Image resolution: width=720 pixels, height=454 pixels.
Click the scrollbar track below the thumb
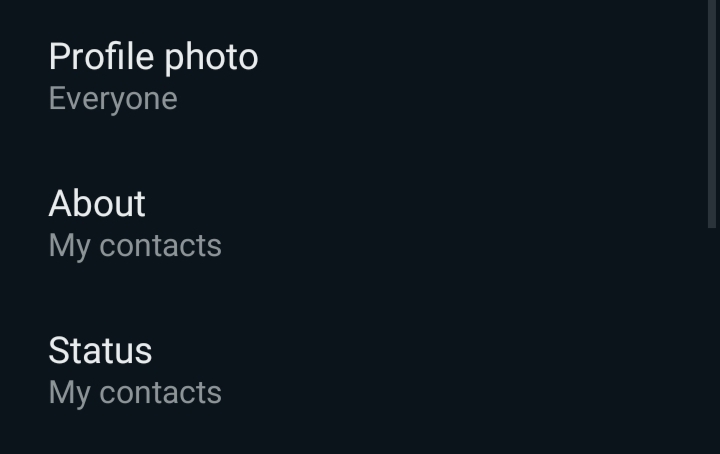click(x=713, y=341)
